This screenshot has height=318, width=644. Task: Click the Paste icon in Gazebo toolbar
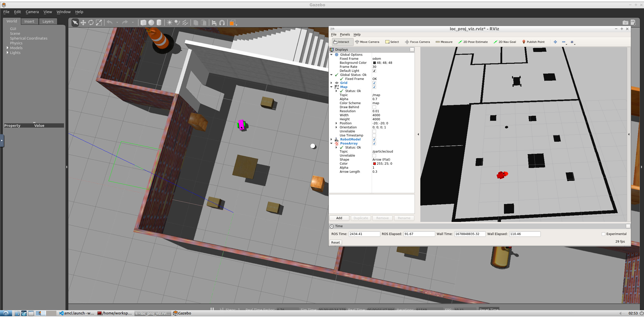204,23
